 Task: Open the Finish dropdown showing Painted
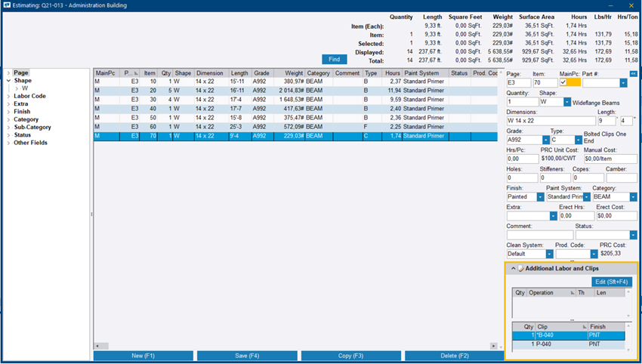(x=540, y=197)
